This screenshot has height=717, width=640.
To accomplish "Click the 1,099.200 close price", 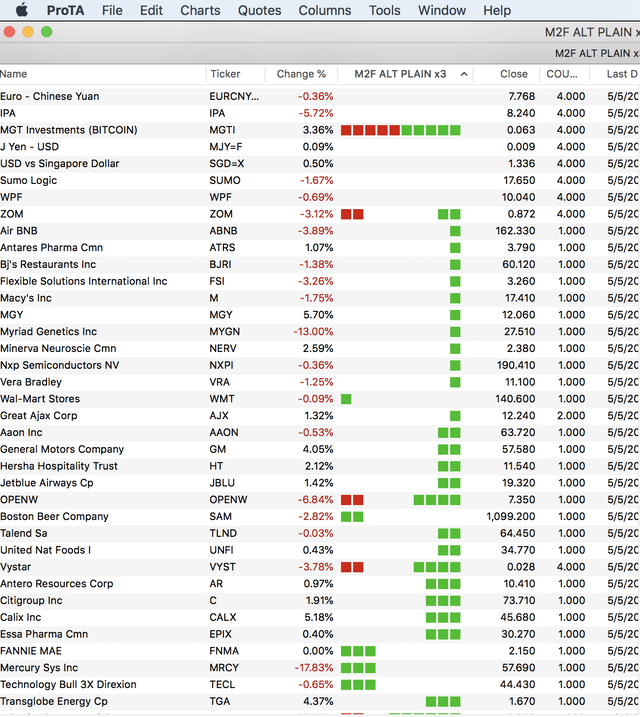I will [x=511, y=517].
